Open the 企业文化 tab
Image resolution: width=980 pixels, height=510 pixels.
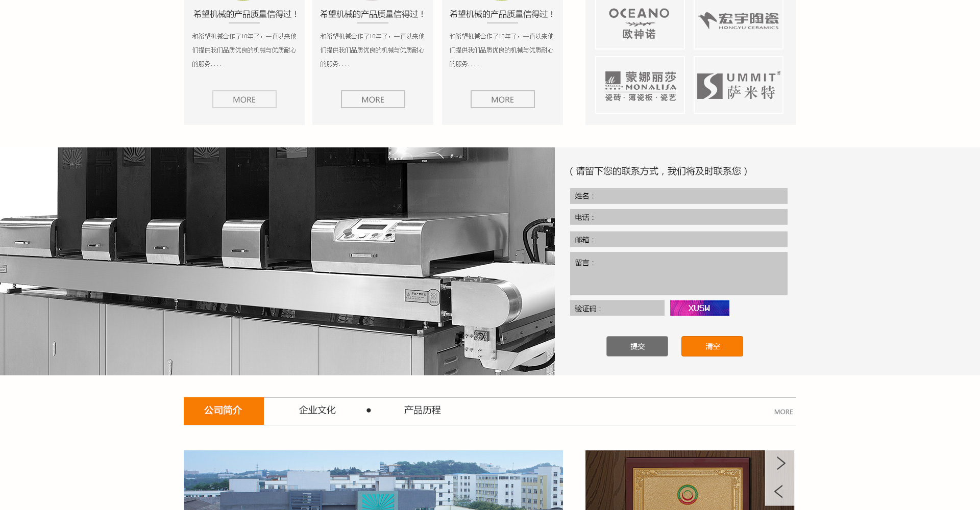(317, 411)
